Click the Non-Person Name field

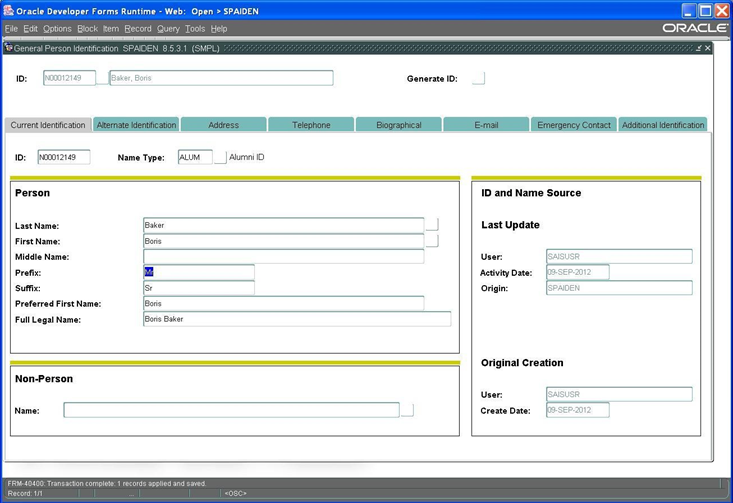tap(231, 410)
